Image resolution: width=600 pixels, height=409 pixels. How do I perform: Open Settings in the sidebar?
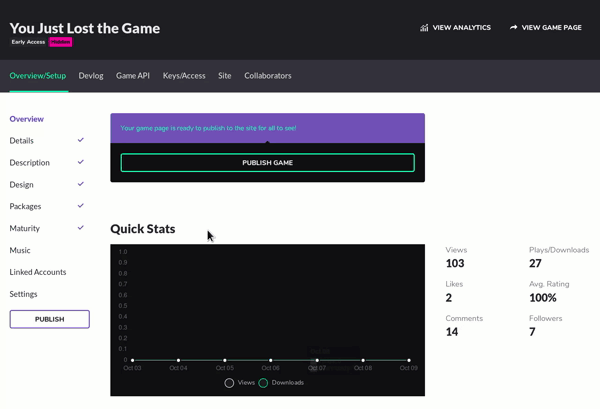point(24,294)
